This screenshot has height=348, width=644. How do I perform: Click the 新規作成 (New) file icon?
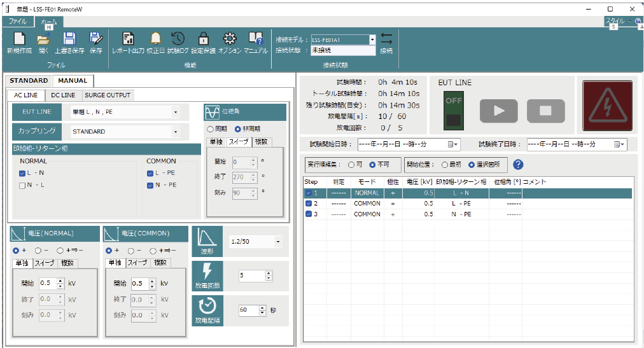click(19, 39)
